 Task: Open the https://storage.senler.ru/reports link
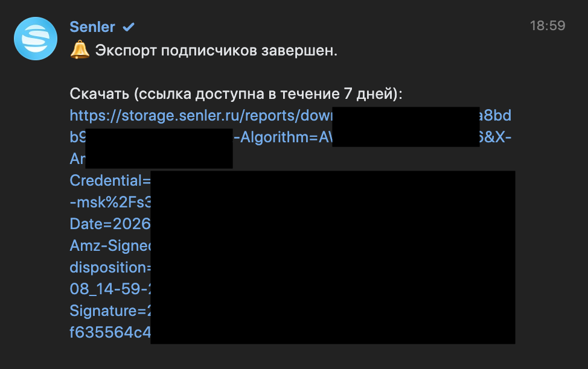tap(201, 115)
